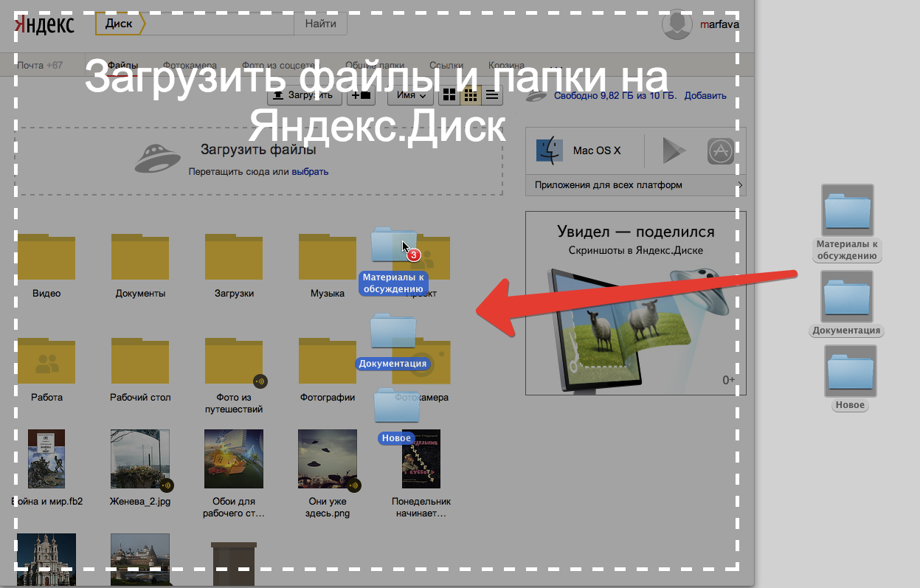Click the UFO icon in upload area
Screen dimensions: 920x588
click(157, 158)
